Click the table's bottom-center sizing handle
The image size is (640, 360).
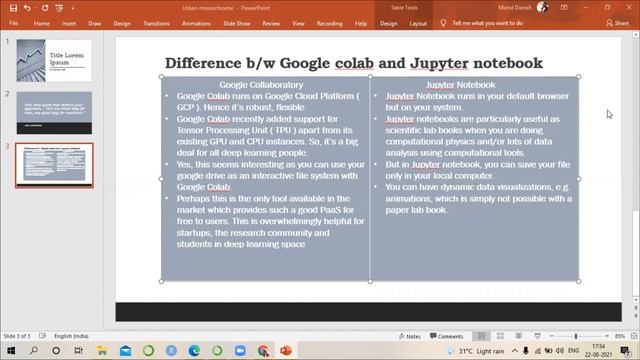tap(370, 281)
